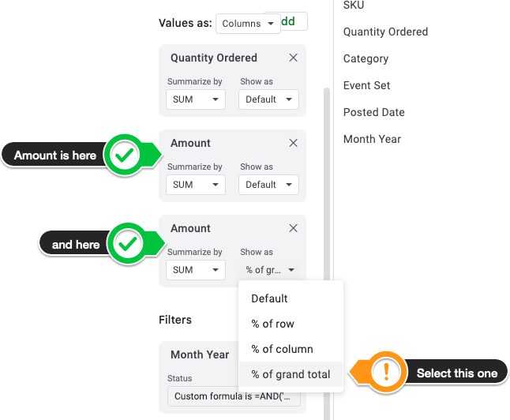Open the Values as Columns dropdown
510x420 pixels.
point(248,24)
